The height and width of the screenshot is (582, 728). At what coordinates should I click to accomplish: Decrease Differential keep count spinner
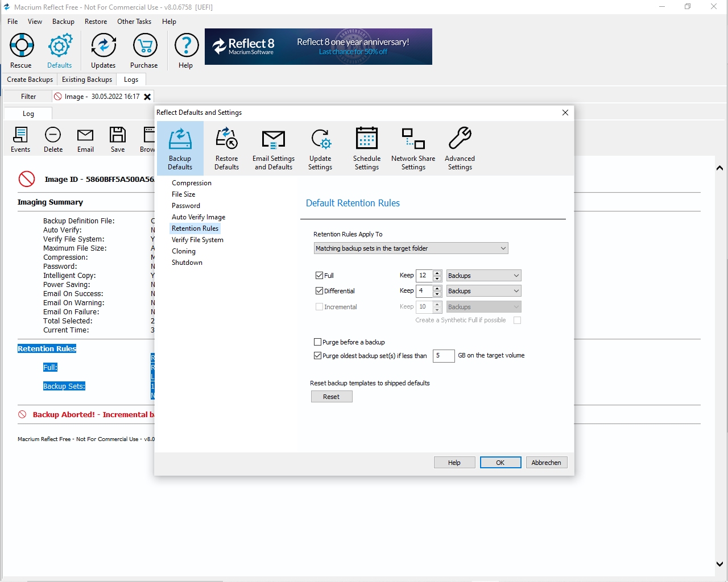point(437,294)
